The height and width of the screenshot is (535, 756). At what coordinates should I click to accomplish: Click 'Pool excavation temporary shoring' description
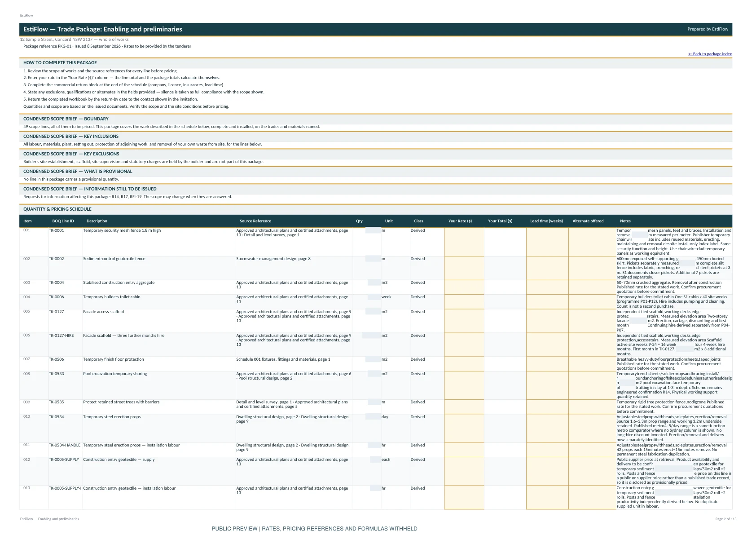coord(115,374)
